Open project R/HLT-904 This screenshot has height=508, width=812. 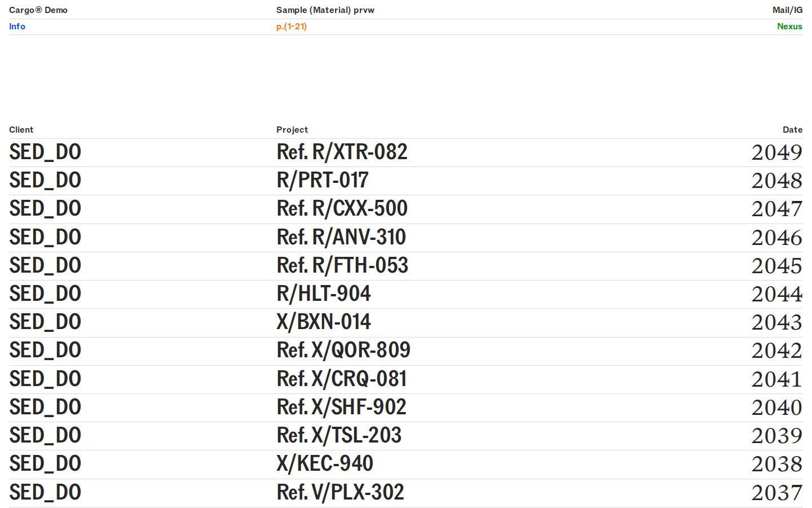pyautogui.click(x=324, y=294)
